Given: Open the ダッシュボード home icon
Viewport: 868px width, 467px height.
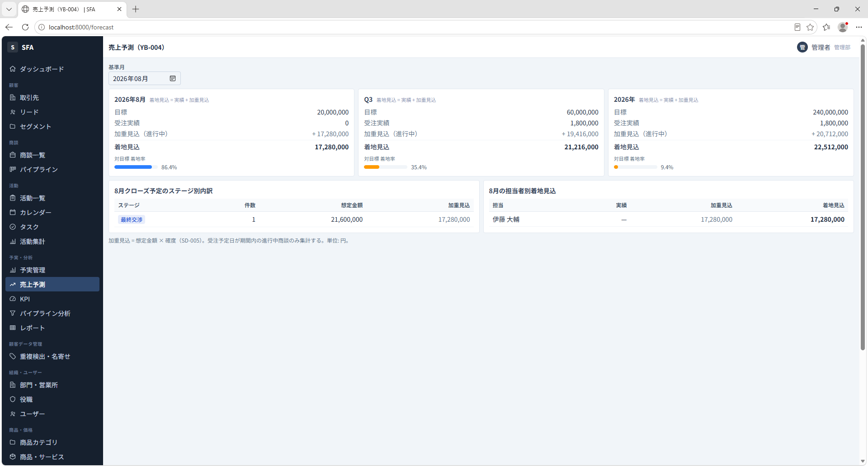Looking at the screenshot, I should pos(13,69).
